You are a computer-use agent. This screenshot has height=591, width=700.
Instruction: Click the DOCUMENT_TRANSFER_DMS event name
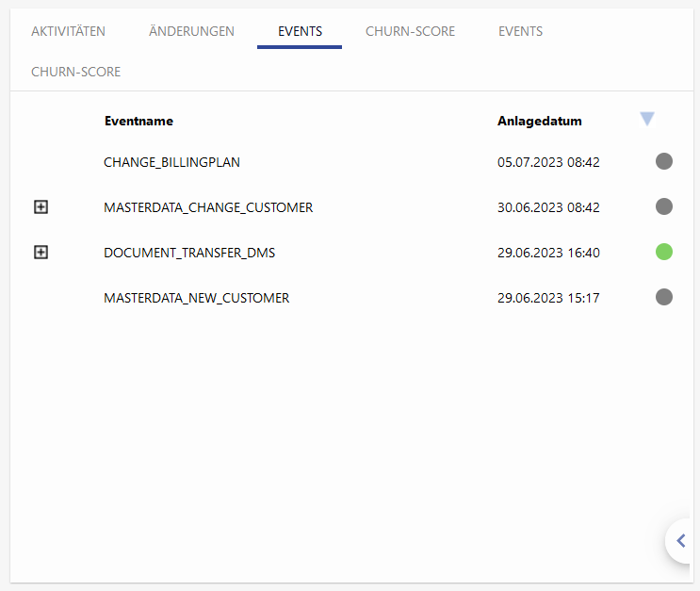click(x=189, y=253)
